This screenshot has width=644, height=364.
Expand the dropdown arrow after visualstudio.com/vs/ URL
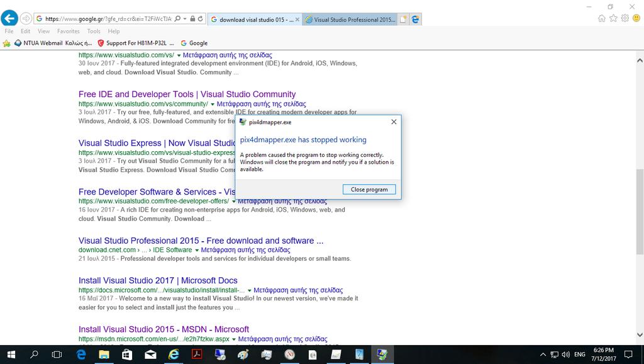(179, 55)
